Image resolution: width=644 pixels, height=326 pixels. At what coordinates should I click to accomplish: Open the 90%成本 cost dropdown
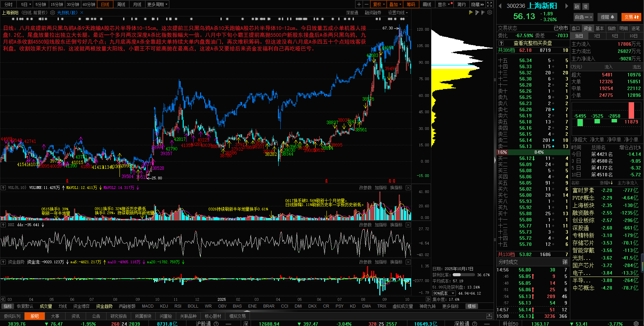pos(444,293)
